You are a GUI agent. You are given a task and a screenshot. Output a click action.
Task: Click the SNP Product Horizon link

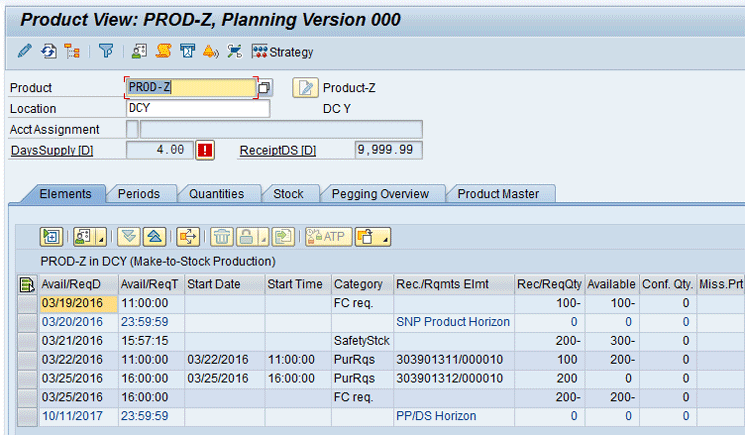tap(452, 322)
